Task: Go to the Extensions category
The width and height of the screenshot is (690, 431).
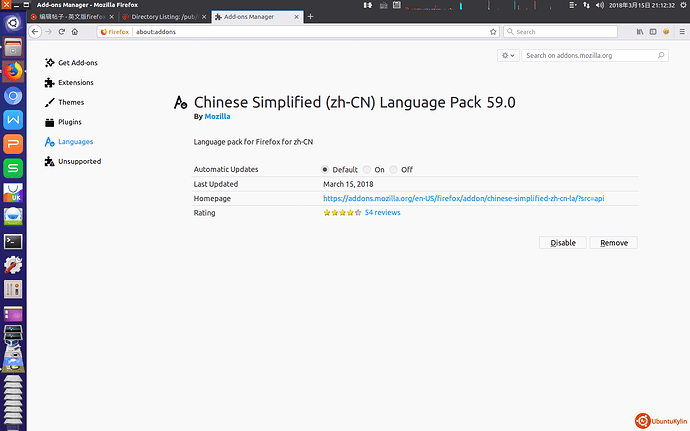Action: (78, 82)
